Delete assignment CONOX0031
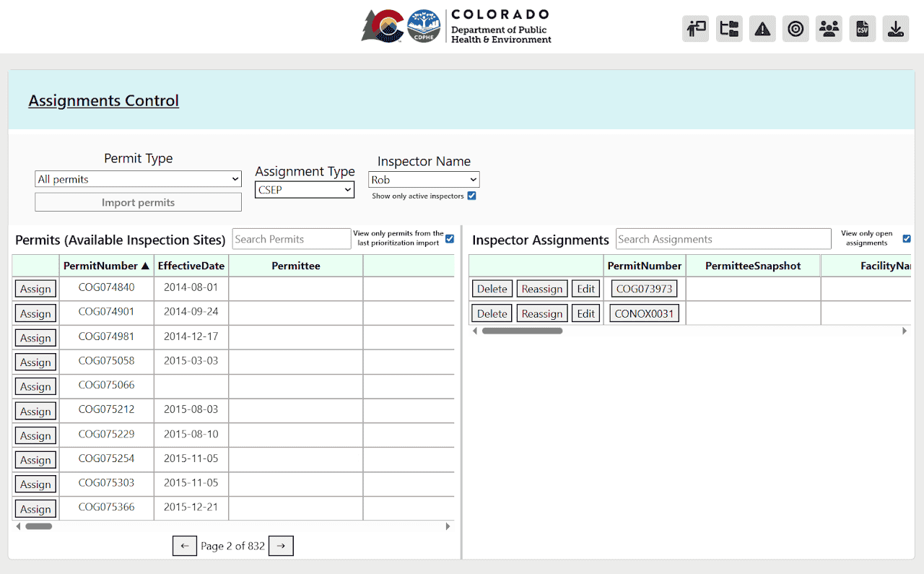Image resolution: width=924 pixels, height=574 pixels. pos(492,313)
